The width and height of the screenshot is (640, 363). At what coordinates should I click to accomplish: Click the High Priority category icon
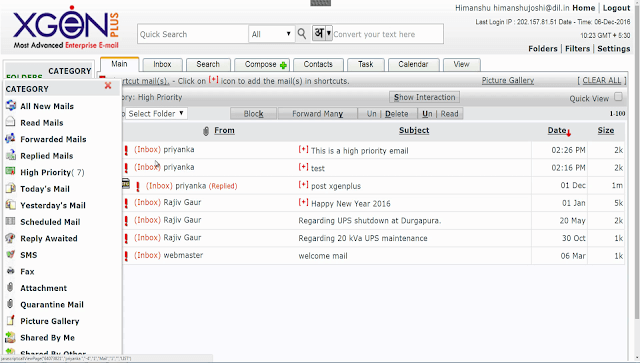pyautogui.click(x=11, y=171)
